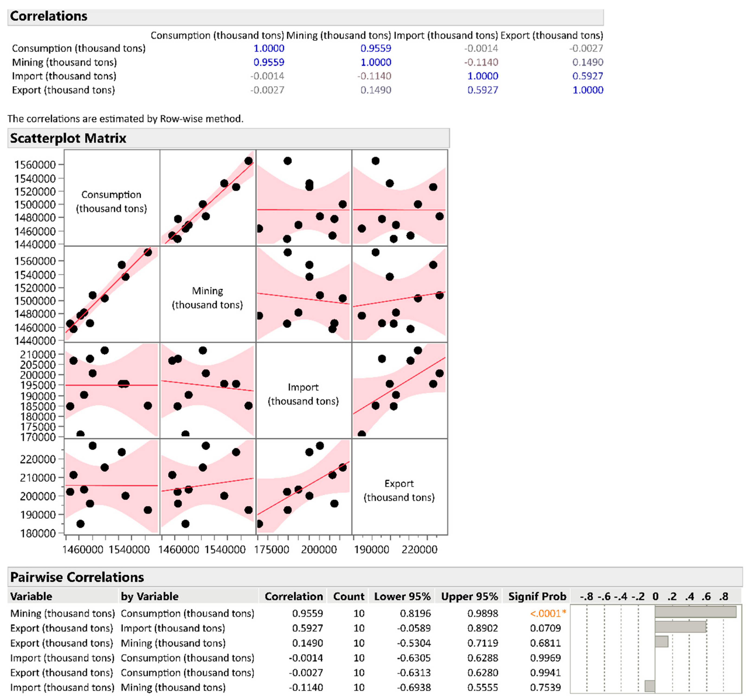748x700 pixels.
Task: Select -0.0014 in the Consumption row of Correlations
Action: [481, 48]
